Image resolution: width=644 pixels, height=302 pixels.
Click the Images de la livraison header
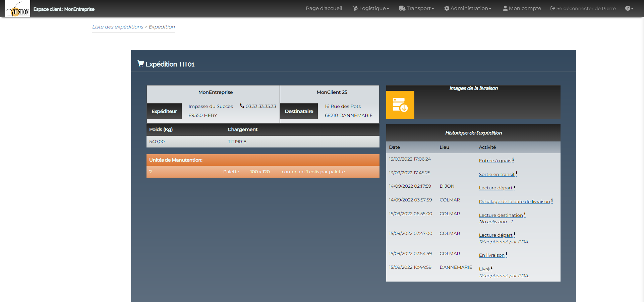coord(473,88)
